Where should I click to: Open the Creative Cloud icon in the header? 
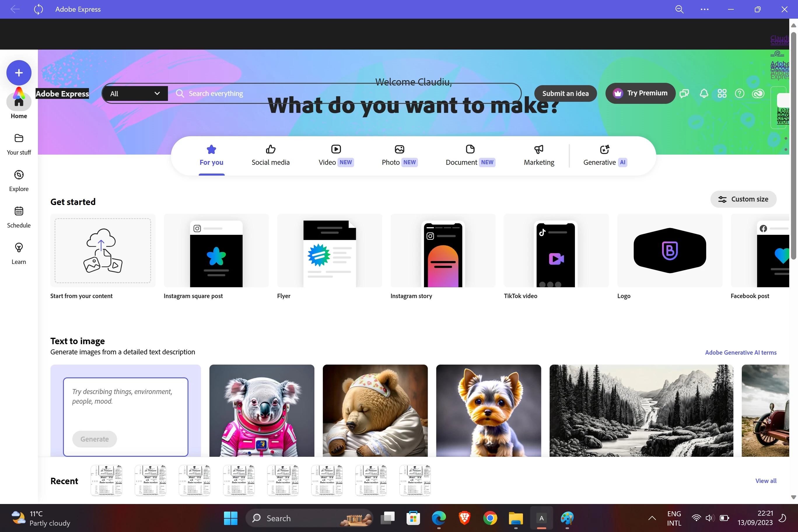click(x=758, y=93)
